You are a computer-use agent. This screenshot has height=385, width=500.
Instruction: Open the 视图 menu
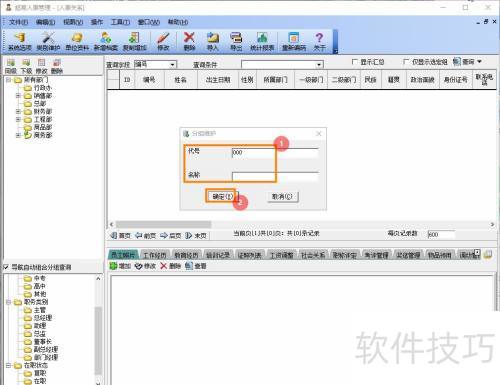click(x=73, y=22)
